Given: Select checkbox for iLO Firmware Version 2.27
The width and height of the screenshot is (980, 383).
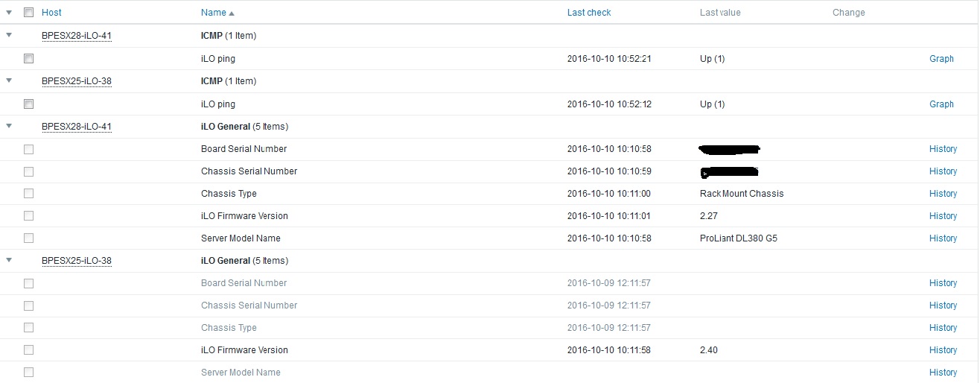Looking at the screenshot, I should (x=28, y=216).
